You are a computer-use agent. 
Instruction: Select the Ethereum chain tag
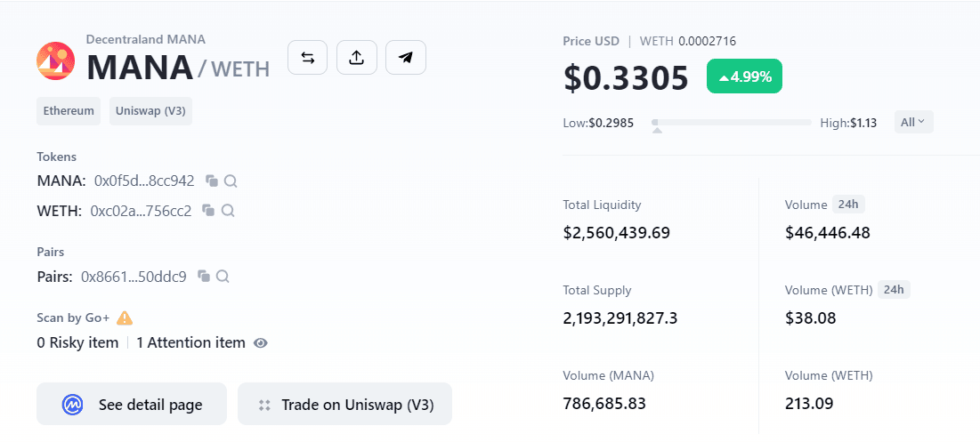click(69, 111)
